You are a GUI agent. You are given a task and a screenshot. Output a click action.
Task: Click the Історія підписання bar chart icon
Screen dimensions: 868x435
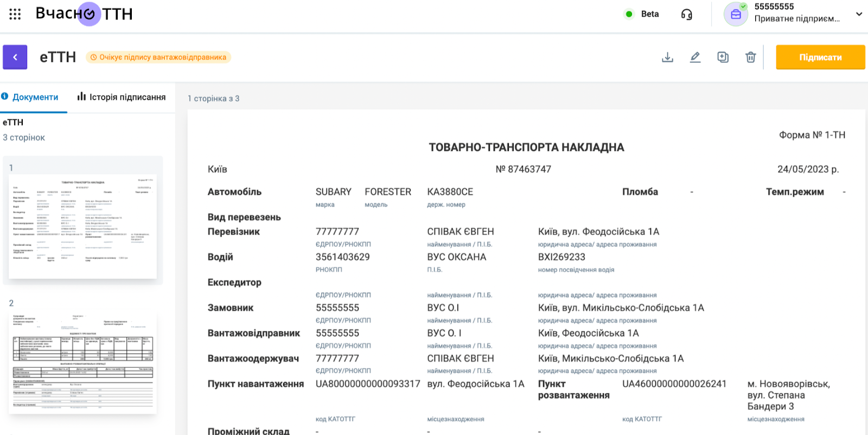click(81, 97)
